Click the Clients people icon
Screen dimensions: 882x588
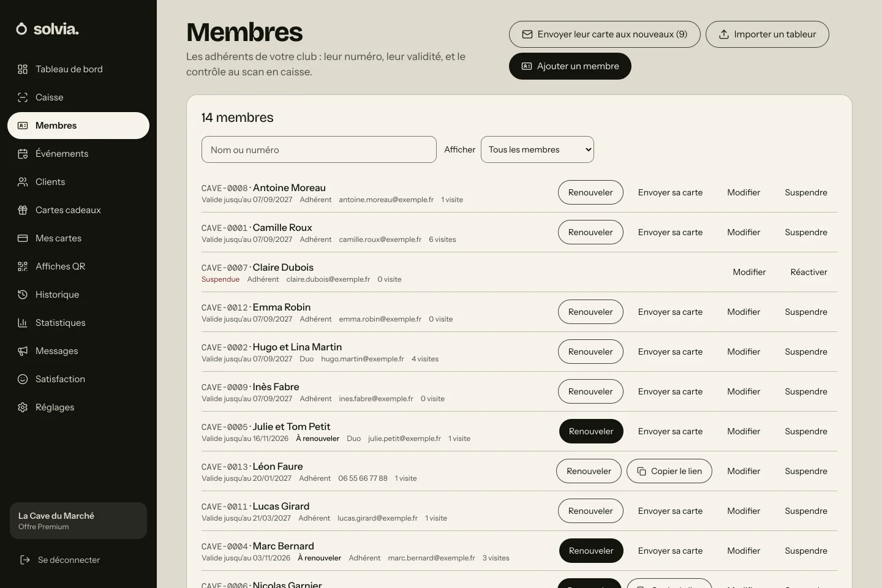pyautogui.click(x=23, y=182)
